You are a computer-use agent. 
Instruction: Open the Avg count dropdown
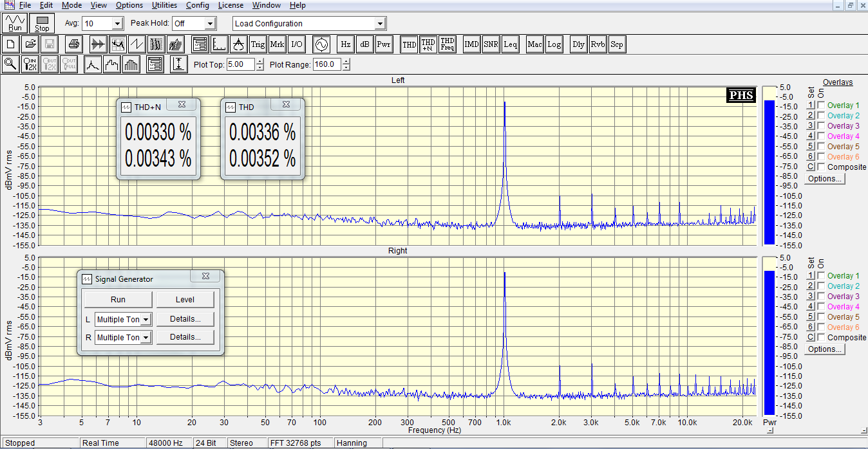point(117,24)
